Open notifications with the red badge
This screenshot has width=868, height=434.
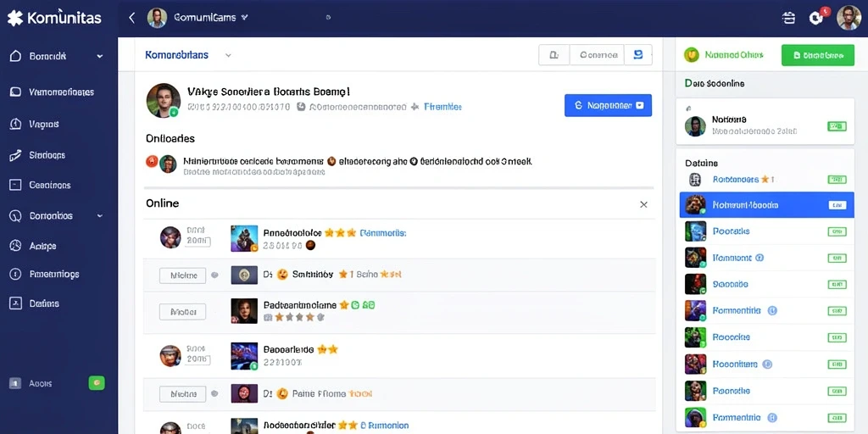click(817, 17)
